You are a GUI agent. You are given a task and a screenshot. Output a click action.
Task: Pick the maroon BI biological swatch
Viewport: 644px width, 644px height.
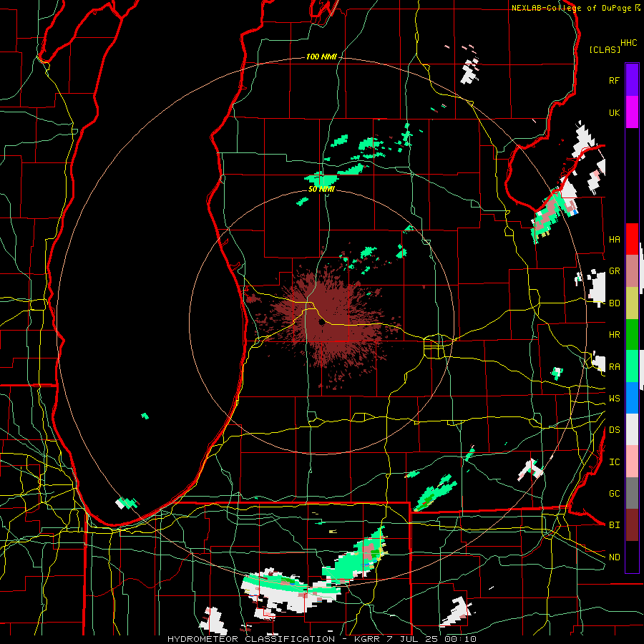click(632, 525)
